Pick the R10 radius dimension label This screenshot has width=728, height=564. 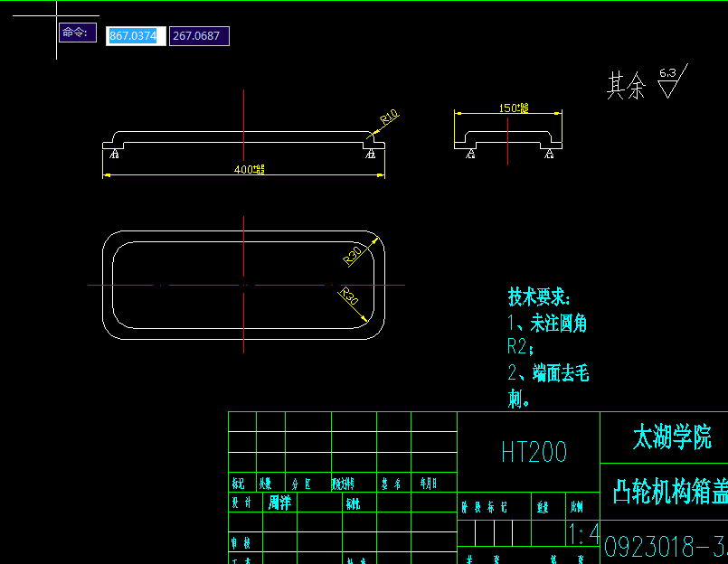coord(389,116)
